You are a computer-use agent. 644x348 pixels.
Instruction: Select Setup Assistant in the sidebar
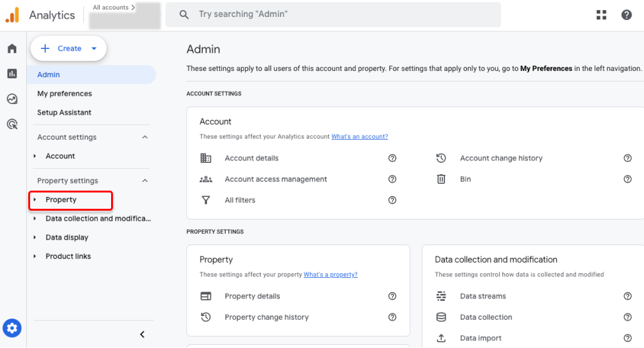click(x=64, y=112)
